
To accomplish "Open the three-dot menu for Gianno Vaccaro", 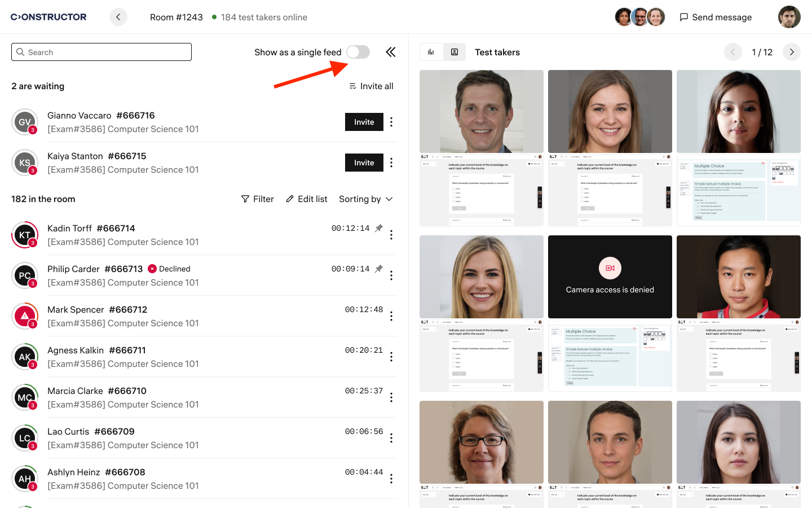I will pyautogui.click(x=391, y=122).
